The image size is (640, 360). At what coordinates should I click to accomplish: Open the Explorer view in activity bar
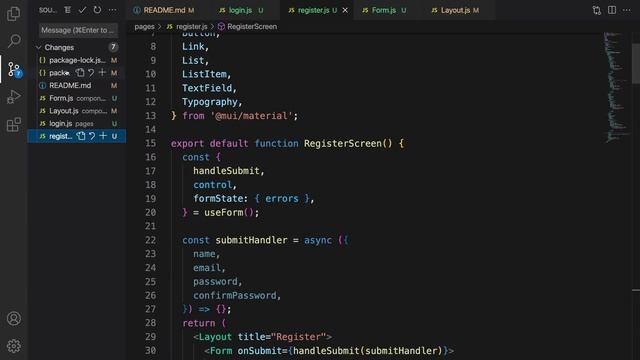13,13
